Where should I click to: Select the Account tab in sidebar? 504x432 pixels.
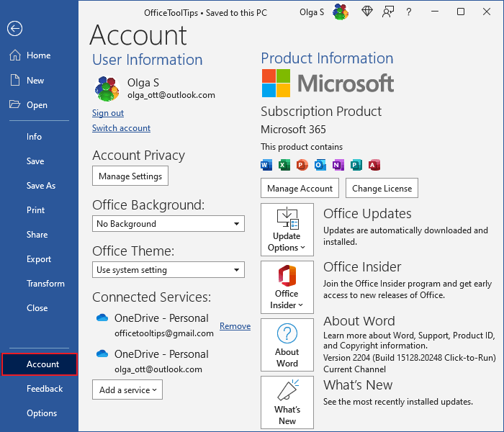click(x=39, y=364)
